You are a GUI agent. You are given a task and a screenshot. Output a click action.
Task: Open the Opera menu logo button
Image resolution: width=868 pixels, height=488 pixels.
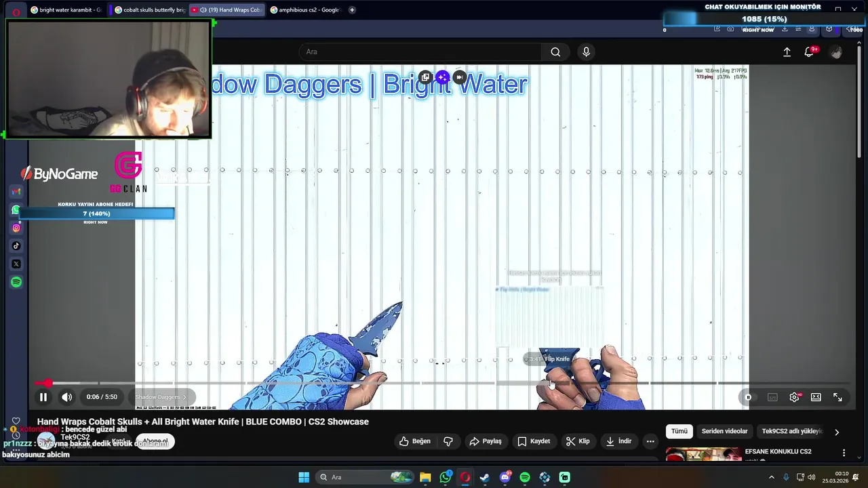coord(16,12)
